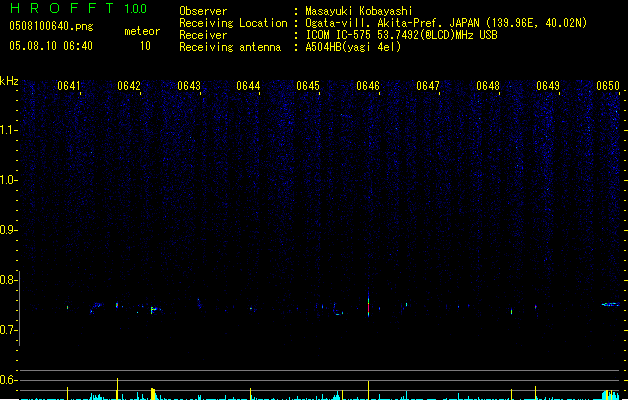Image resolution: width=629 pixels, height=400 pixels.
Task: Click the 0.8 kHz axis label
Action: pyautogui.click(x=8, y=280)
